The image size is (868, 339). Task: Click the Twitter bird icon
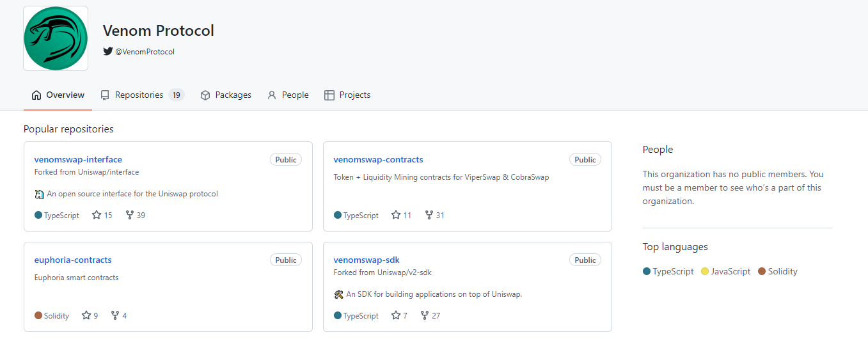pyautogui.click(x=108, y=51)
